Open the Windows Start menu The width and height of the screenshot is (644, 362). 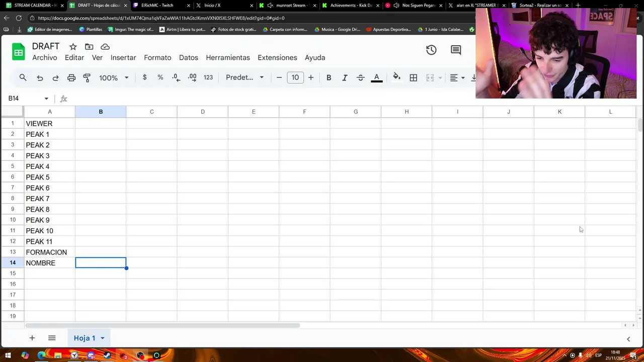8,355
